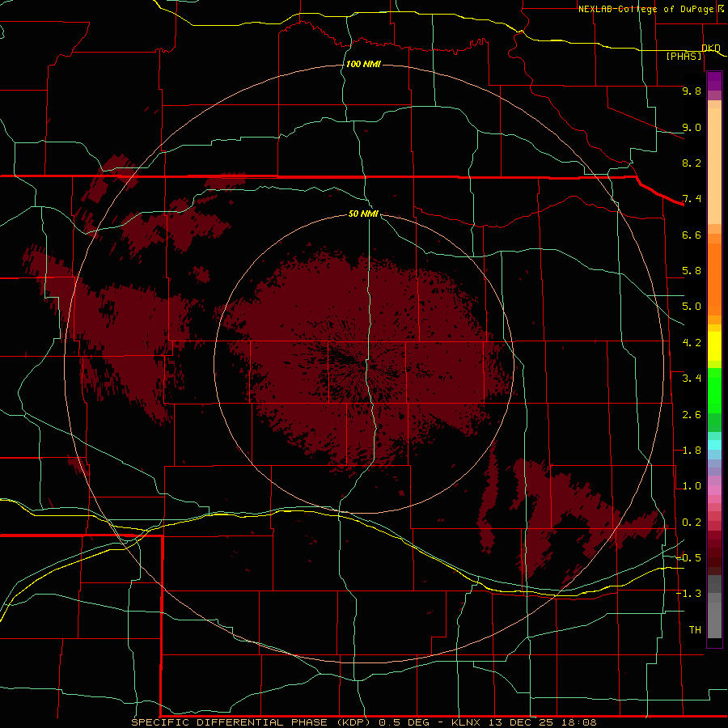Click the 6.6 value on the scale
Screen dimensions: 728x728
pos(692,235)
